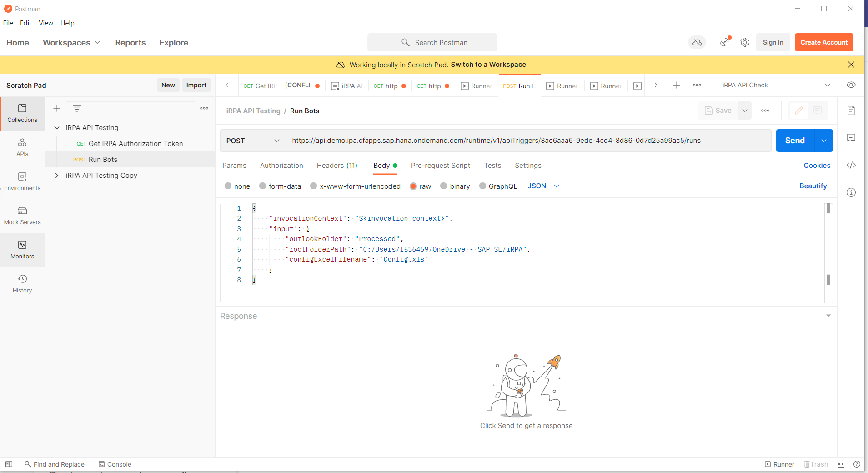Open the iRPA API Check environment dropdown
This screenshot has width=868, height=473.
776,85
